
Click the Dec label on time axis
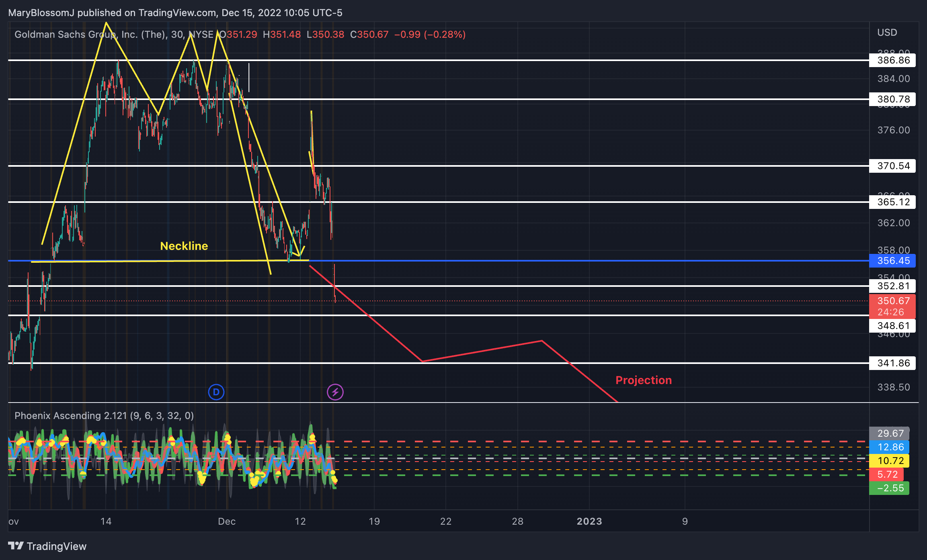tap(227, 521)
